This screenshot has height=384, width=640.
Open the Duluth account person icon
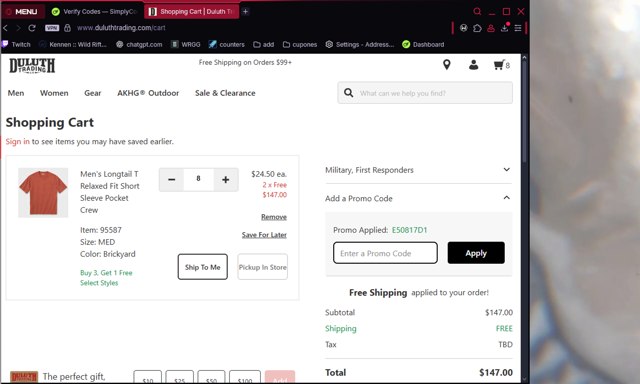[473, 64]
